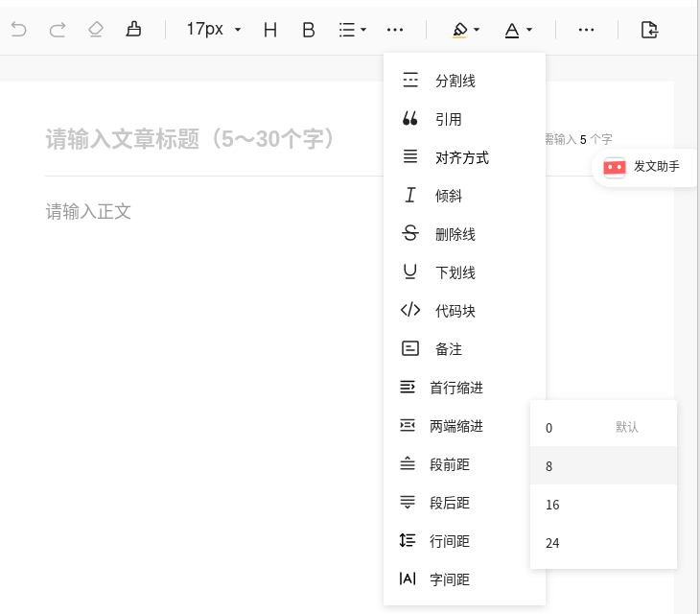Screen dimensions: 700x614
Task: Select the eraser clear-format icon
Action: [x=95, y=30]
